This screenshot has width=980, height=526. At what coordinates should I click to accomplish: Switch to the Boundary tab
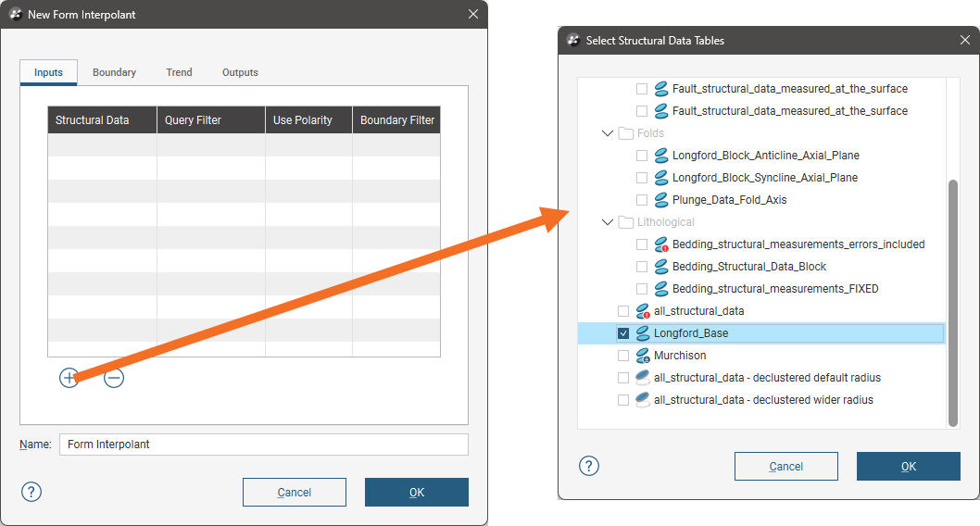pos(114,72)
